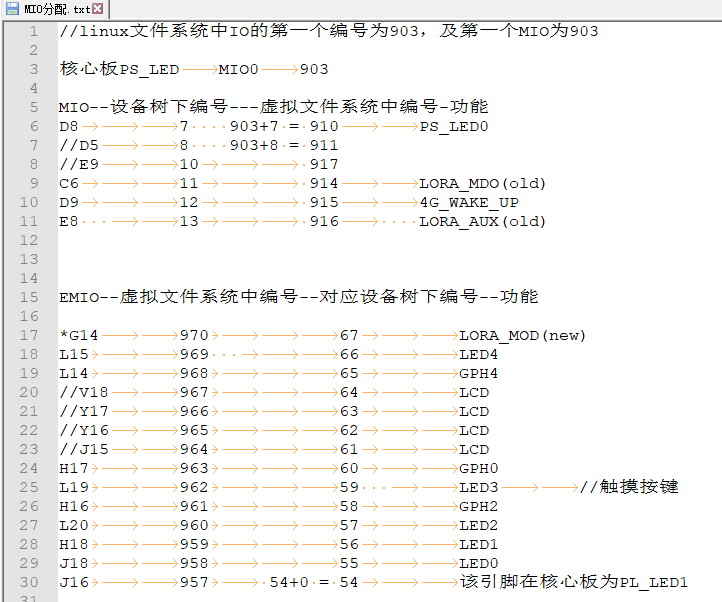The image size is (722, 602).
Task: Click GPH4 on line 19
Action: [478, 374]
